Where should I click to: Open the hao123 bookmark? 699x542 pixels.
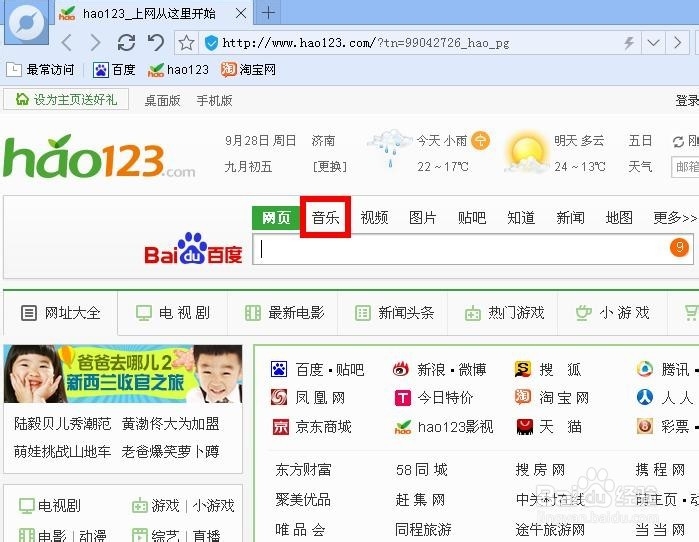(x=178, y=70)
